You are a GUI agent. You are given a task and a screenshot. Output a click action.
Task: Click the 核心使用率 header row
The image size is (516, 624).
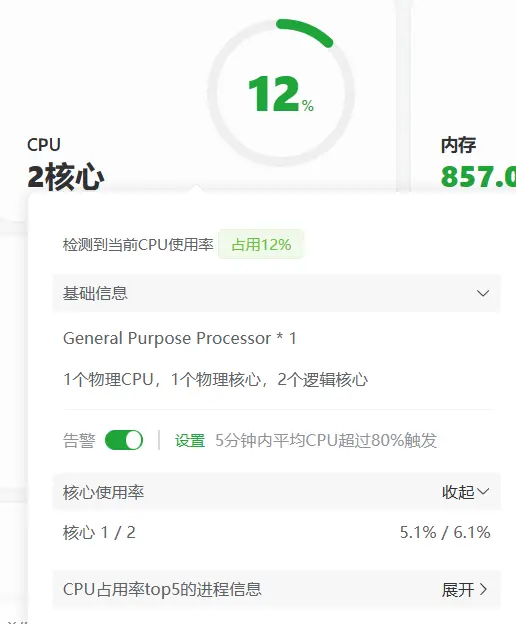click(276, 492)
